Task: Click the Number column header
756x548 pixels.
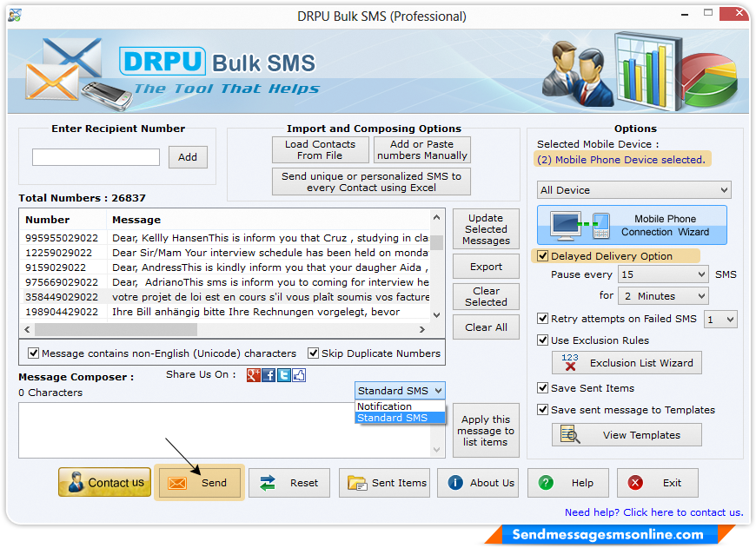Action: point(63,220)
